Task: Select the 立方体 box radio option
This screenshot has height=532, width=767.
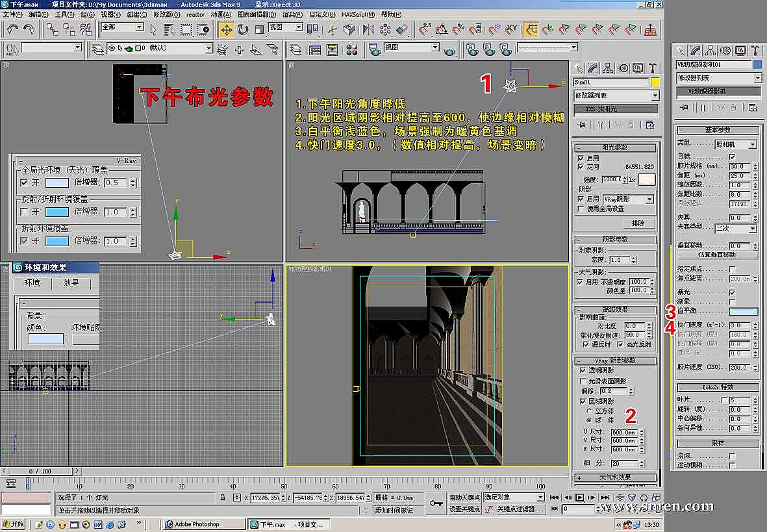Action: 590,411
